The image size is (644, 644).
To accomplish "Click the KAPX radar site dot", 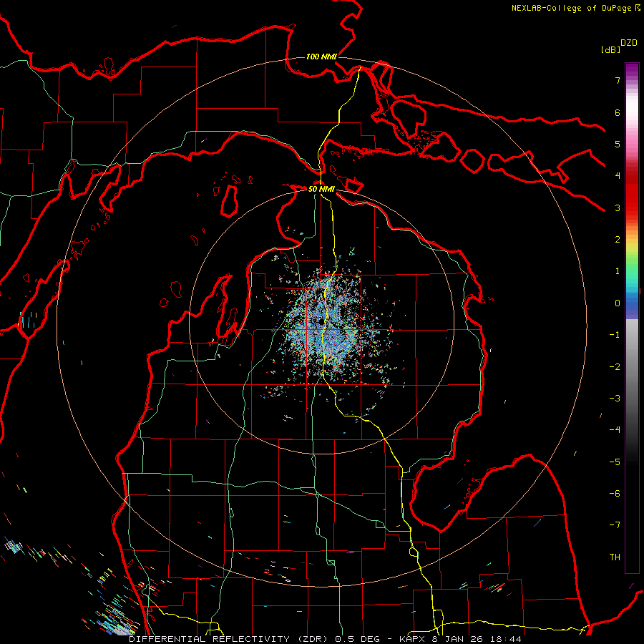I will [321, 322].
